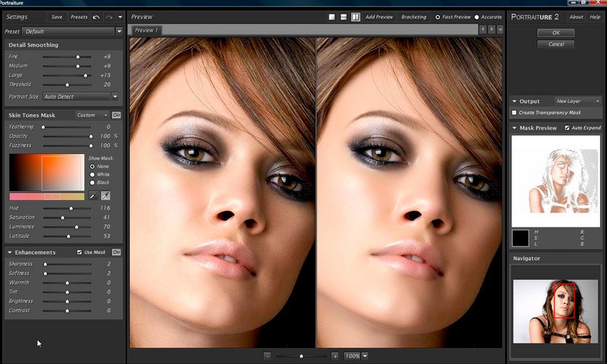
Task: Click the Saturation value 41
Action: pyautogui.click(x=107, y=218)
